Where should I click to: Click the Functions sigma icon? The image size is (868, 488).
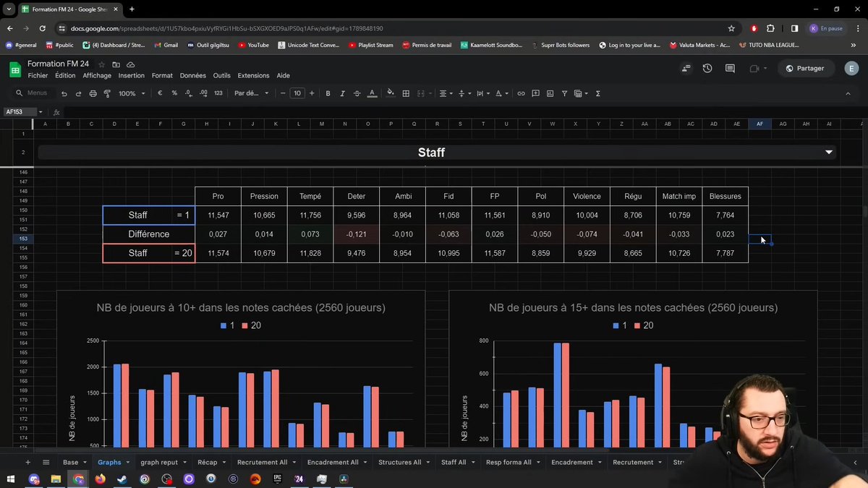pyautogui.click(x=597, y=93)
